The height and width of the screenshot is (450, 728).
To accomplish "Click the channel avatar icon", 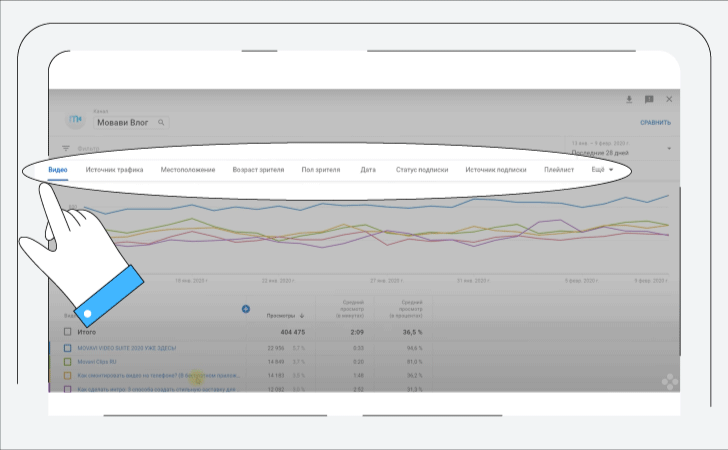I will (x=75, y=120).
